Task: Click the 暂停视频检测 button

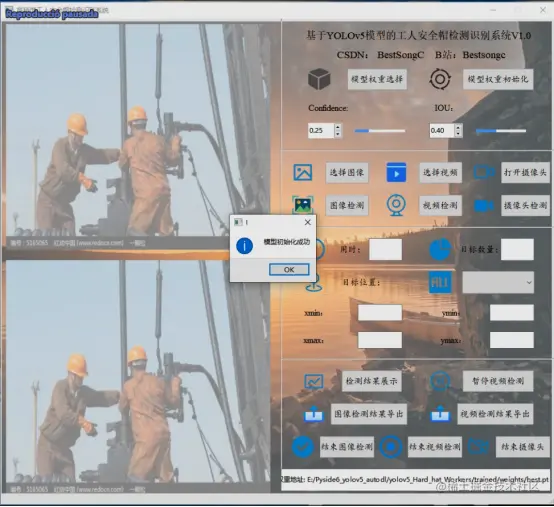Action: 498,381
